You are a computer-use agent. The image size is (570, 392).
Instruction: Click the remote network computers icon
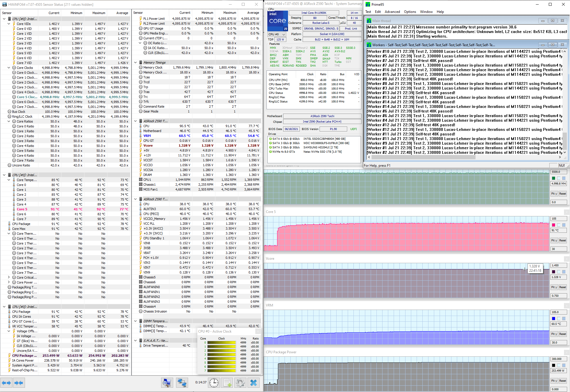click(182, 383)
